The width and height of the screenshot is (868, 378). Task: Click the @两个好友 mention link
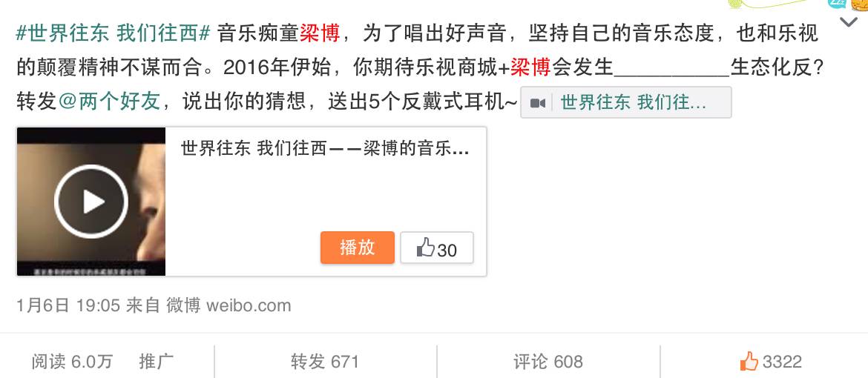tap(109, 102)
